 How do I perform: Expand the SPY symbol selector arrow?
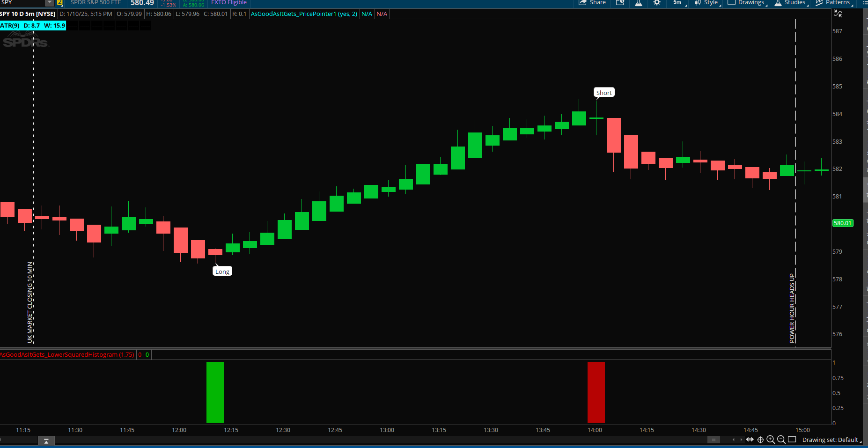tap(49, 3)
